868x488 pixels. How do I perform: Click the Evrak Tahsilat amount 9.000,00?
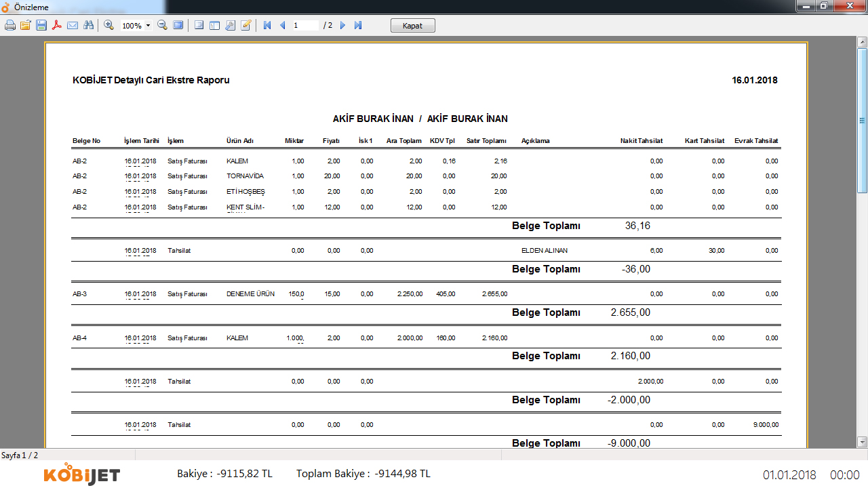[766, 425]
